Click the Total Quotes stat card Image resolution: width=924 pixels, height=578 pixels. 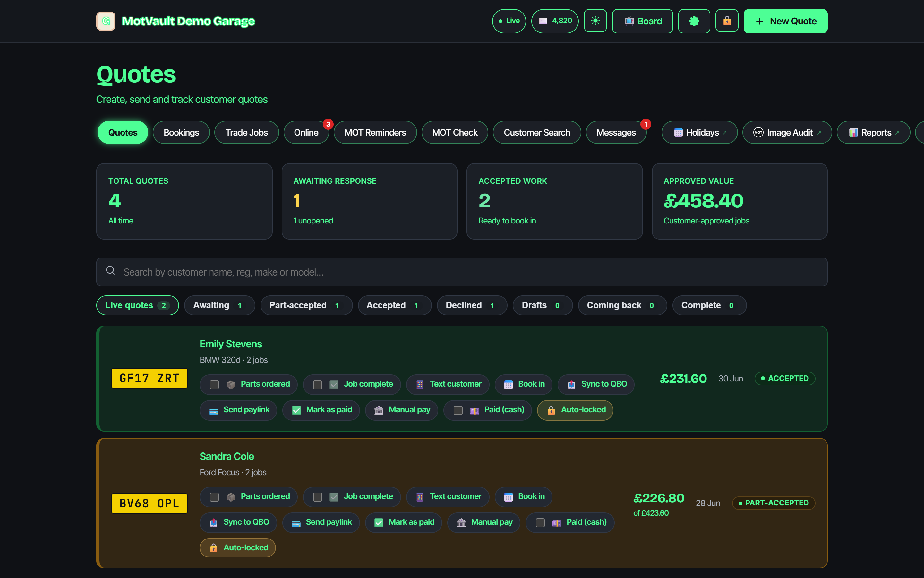coord(184,201)
